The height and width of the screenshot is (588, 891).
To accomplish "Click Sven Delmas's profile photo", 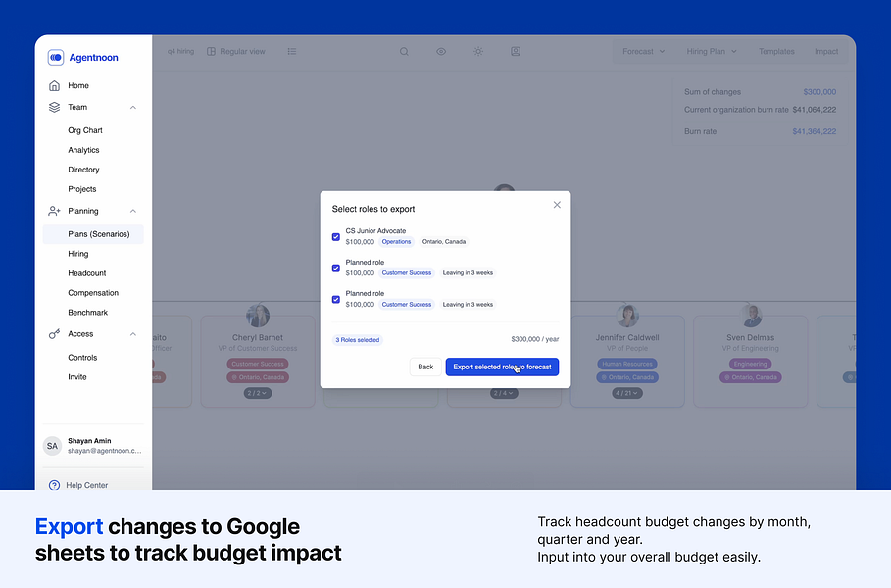I will (751, 316).
